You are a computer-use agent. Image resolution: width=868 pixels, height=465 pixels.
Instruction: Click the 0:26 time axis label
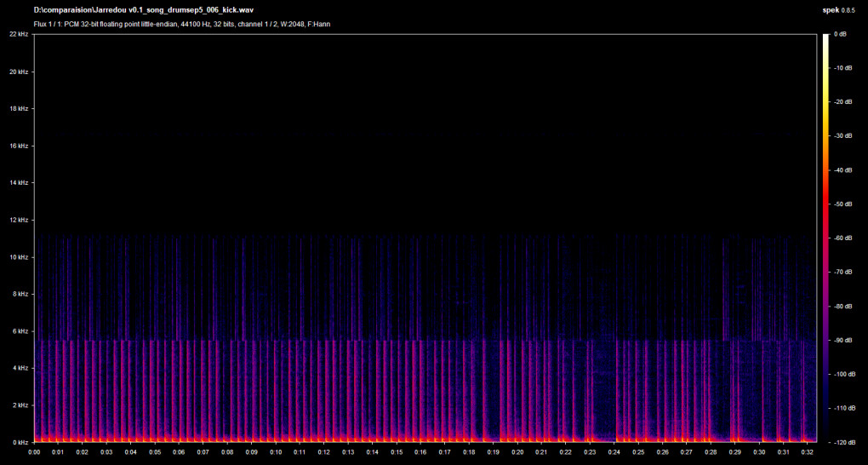662,452
